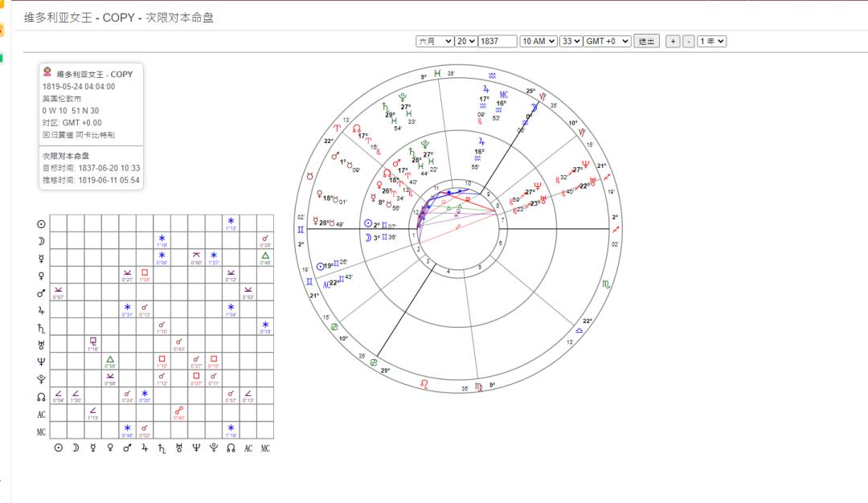868x503 pixels.
Task: Click house number 6 in inner wheel
Action: tap(501, 243)
